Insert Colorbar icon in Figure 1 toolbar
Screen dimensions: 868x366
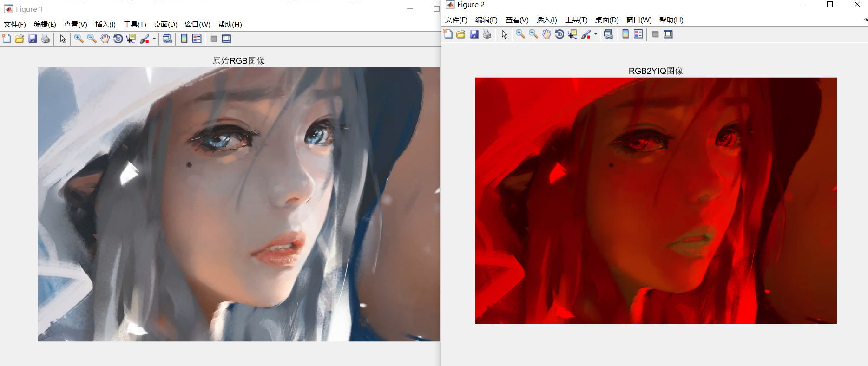coord(184,39)
